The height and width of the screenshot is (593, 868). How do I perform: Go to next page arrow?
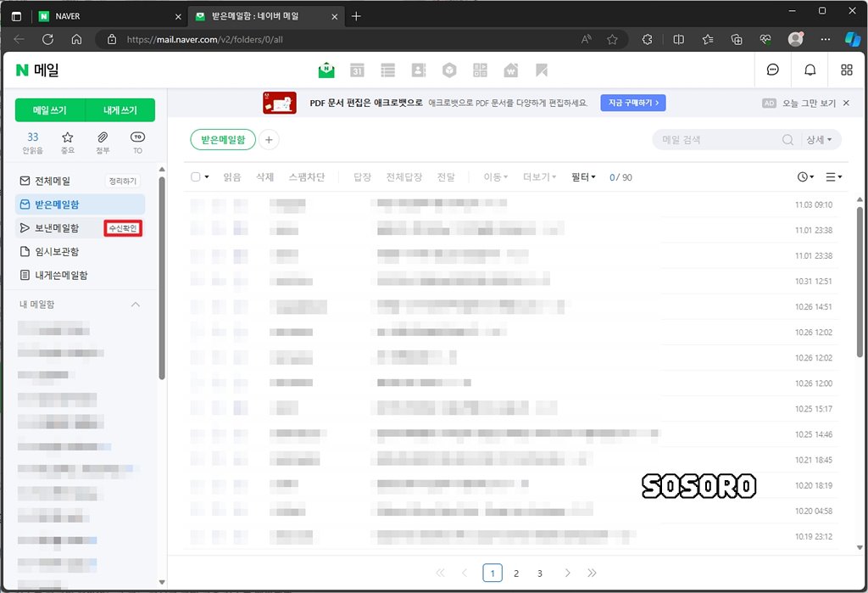coord(567,573)
